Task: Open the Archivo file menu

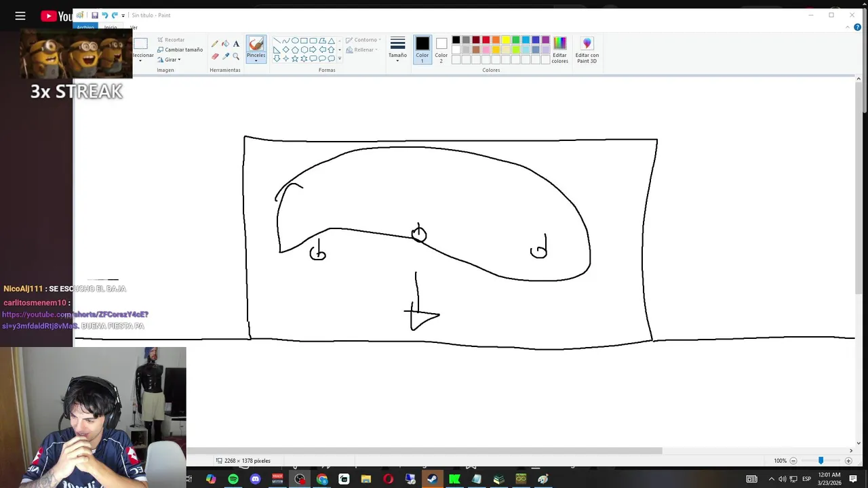Action: tap(85, 27)
